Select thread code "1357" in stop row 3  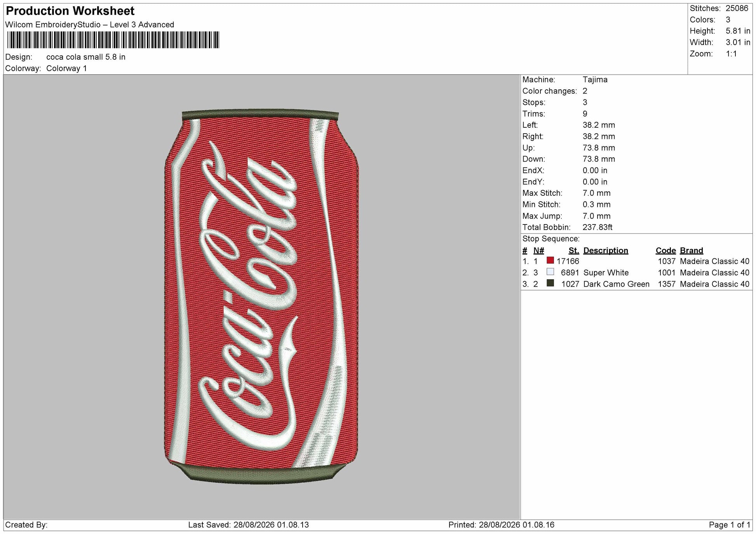[x=667, y=284]
